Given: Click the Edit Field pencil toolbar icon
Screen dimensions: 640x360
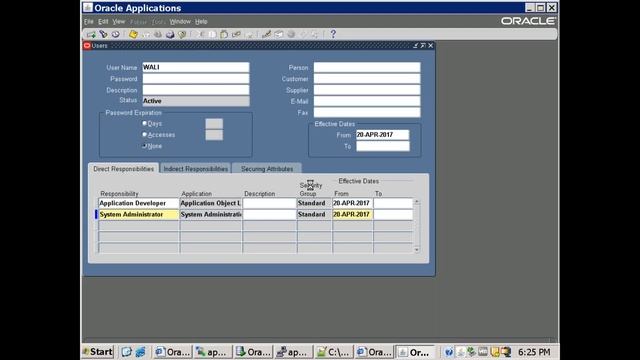Looking at the screenshot, I should pos(267,34).
